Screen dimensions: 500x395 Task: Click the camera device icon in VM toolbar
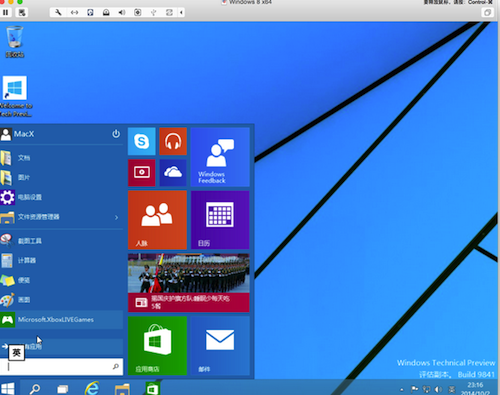(137, 13)
